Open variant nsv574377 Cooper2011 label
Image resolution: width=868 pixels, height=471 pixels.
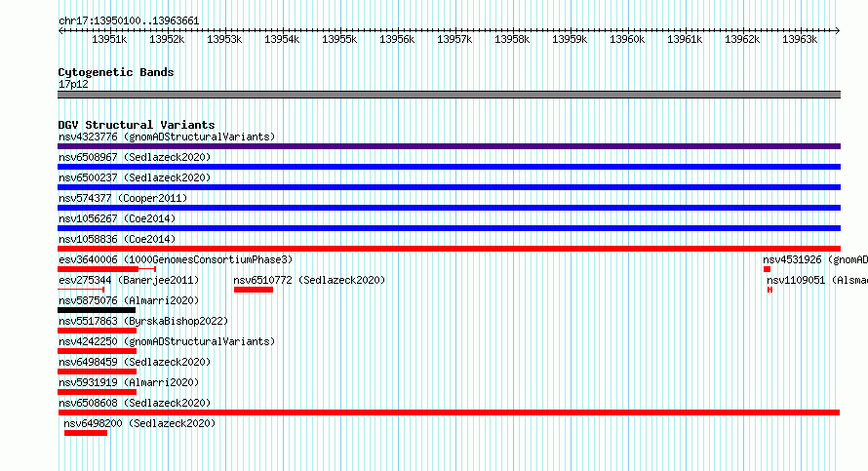(x=123, y=198)
